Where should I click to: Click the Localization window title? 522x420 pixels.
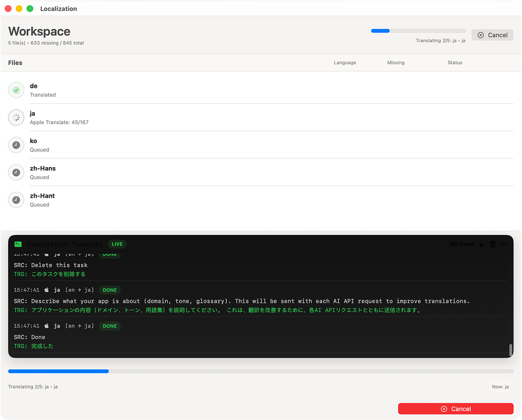59,9
